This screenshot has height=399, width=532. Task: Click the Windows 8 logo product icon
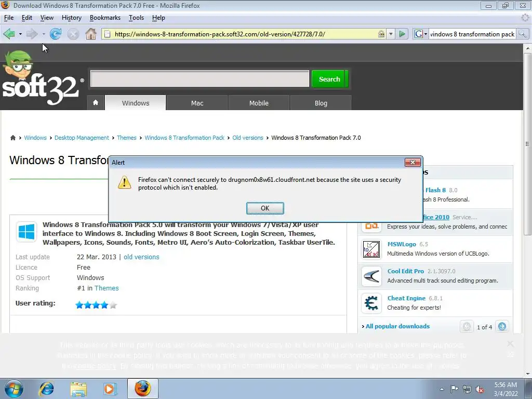(x=26, y=232)
